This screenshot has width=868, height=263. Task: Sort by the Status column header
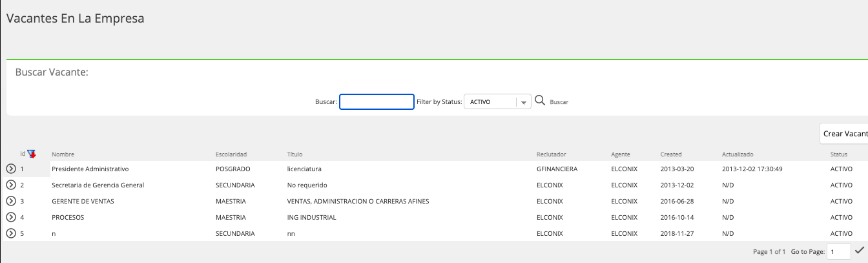point(839,154)
